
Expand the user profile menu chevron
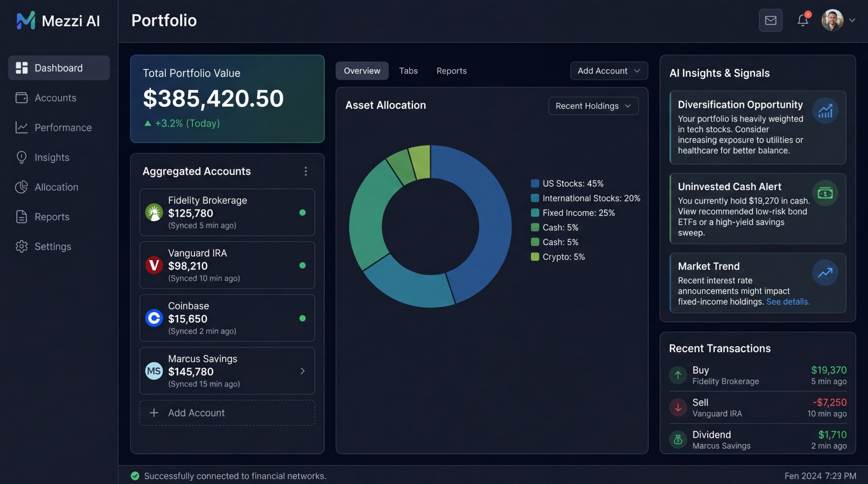(x=852, y=20)
